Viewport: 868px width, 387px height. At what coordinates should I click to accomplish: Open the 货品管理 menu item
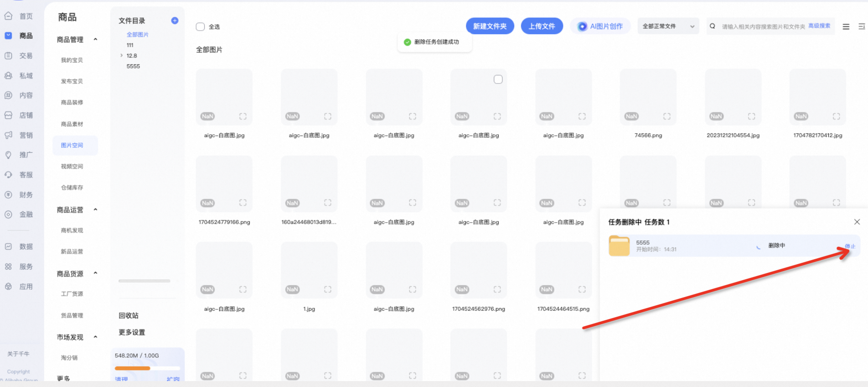pyautogui.click(x=72, y=315)
